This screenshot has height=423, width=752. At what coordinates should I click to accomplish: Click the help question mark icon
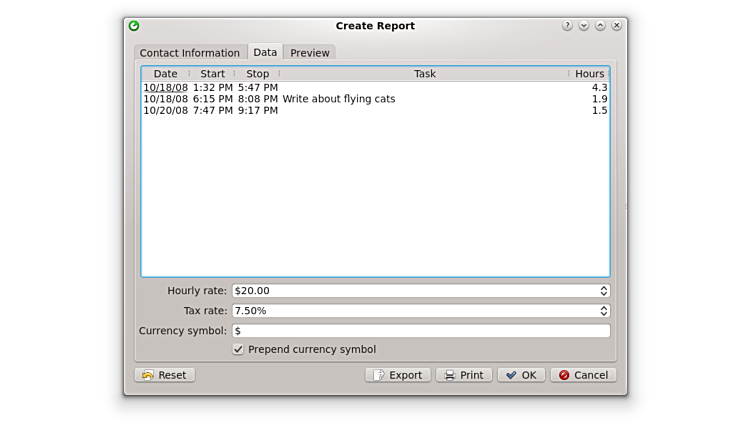(x=567, y=26)
